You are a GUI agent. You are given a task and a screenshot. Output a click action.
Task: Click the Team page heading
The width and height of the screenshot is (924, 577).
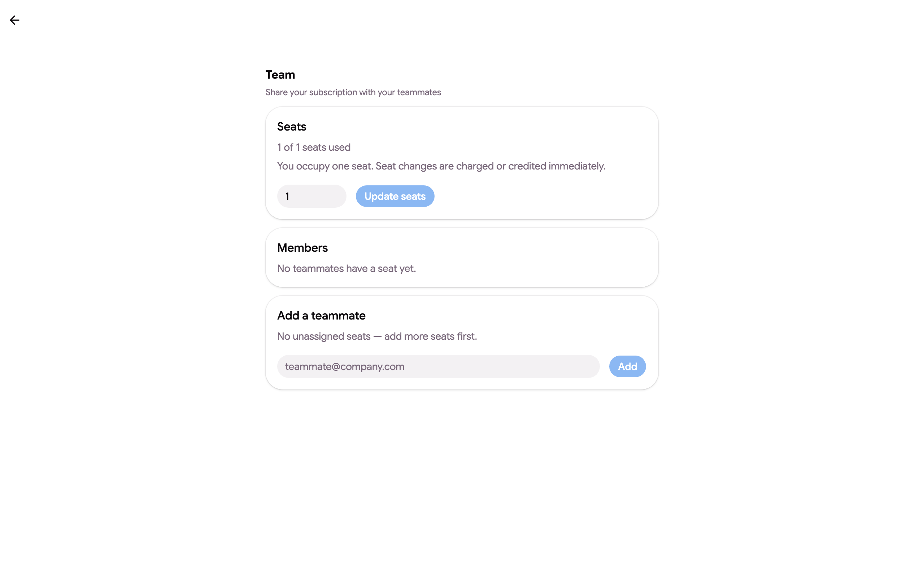point(280,75)
